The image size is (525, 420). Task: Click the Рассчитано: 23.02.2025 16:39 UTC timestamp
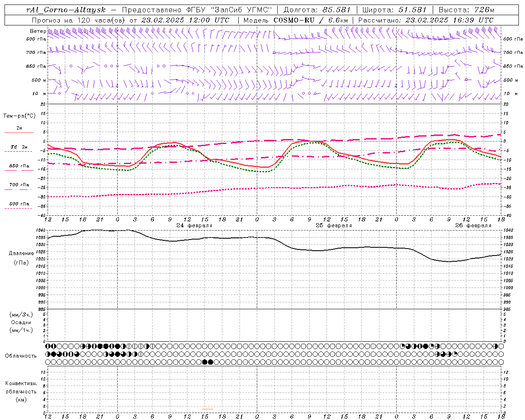tap(426, 20)
